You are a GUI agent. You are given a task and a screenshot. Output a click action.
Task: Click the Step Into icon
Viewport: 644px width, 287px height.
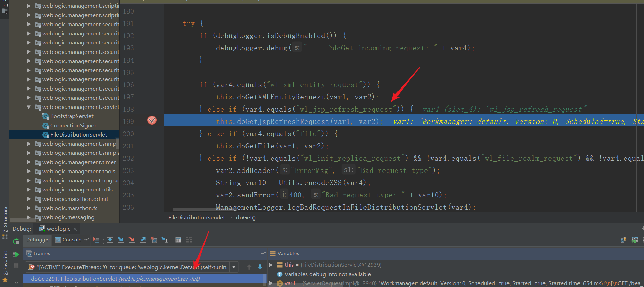120,240
